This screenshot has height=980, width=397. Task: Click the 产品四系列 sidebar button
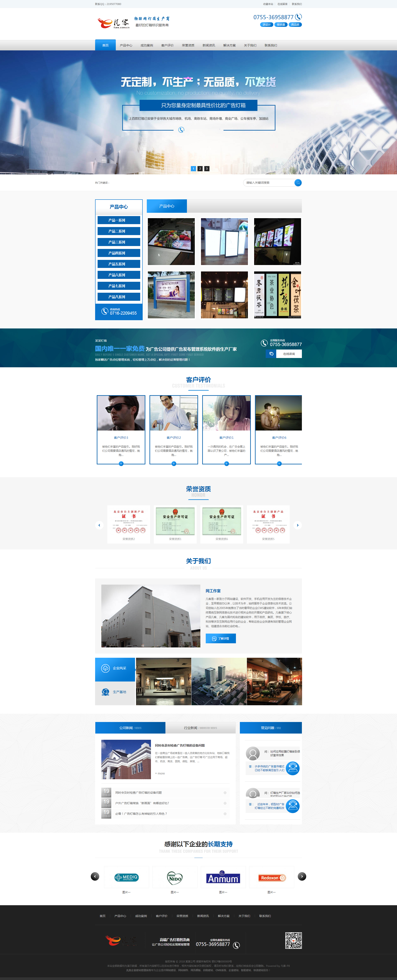119,253
